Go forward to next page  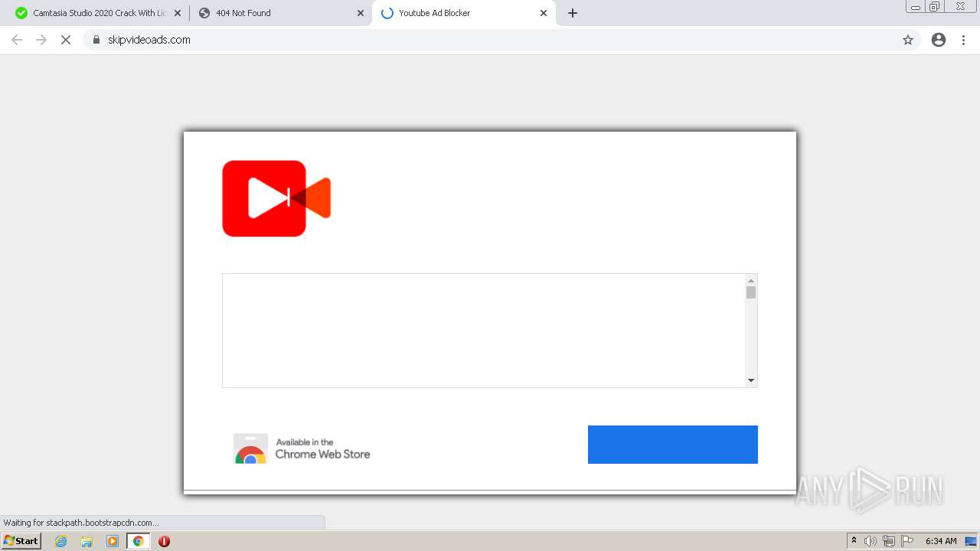(41, 40)
